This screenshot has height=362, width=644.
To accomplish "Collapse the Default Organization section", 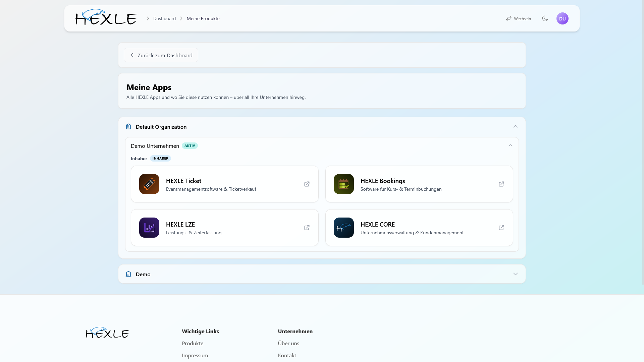I will click(x=516, y=126).
